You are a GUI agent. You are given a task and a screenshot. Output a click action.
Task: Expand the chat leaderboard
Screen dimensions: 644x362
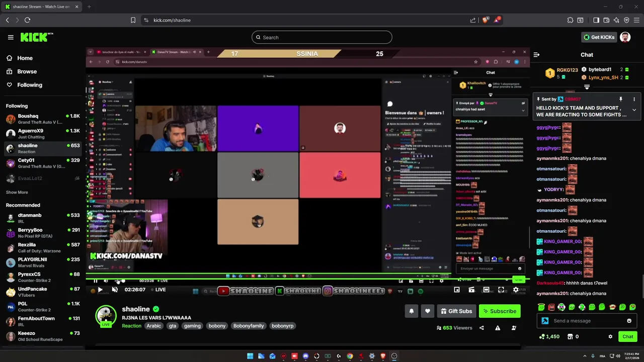click(x=587, y=87)
